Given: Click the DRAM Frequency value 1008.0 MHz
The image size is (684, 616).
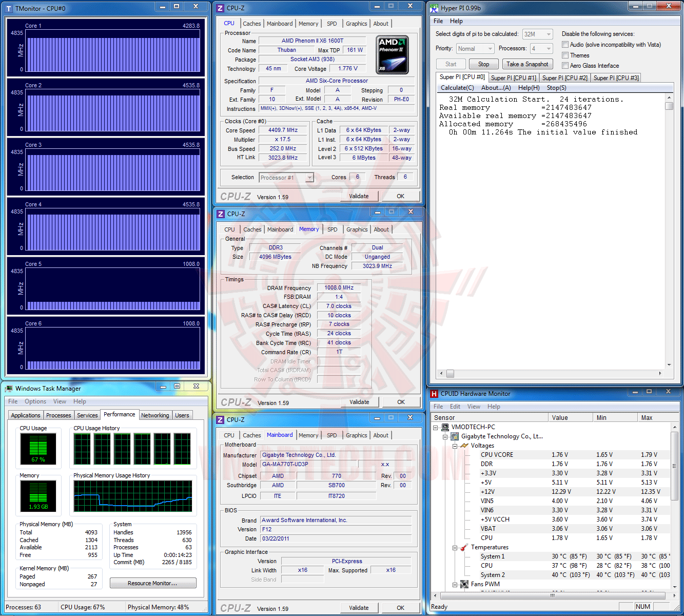Looking at the screenshot, I should click(339, 288).
